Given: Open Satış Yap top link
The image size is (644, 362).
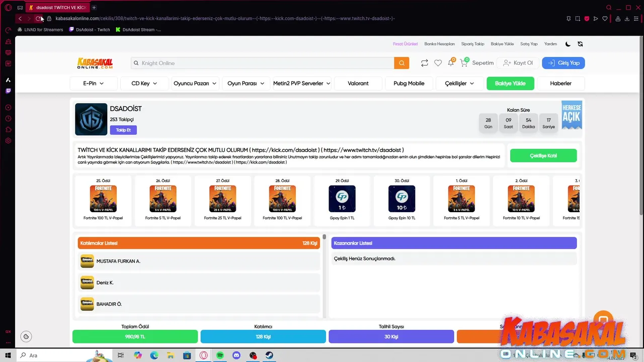Looking at the screenshot, I should (529, 44).
